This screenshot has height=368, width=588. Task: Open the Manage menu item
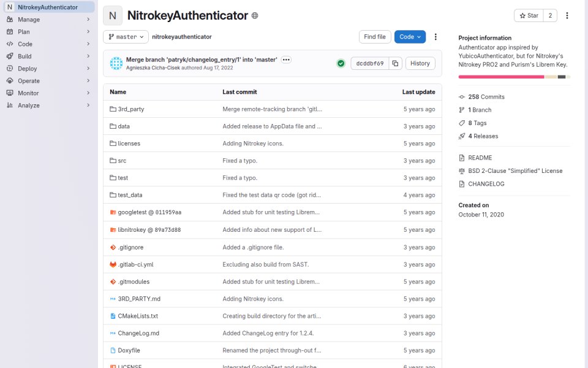pos(49,20)
